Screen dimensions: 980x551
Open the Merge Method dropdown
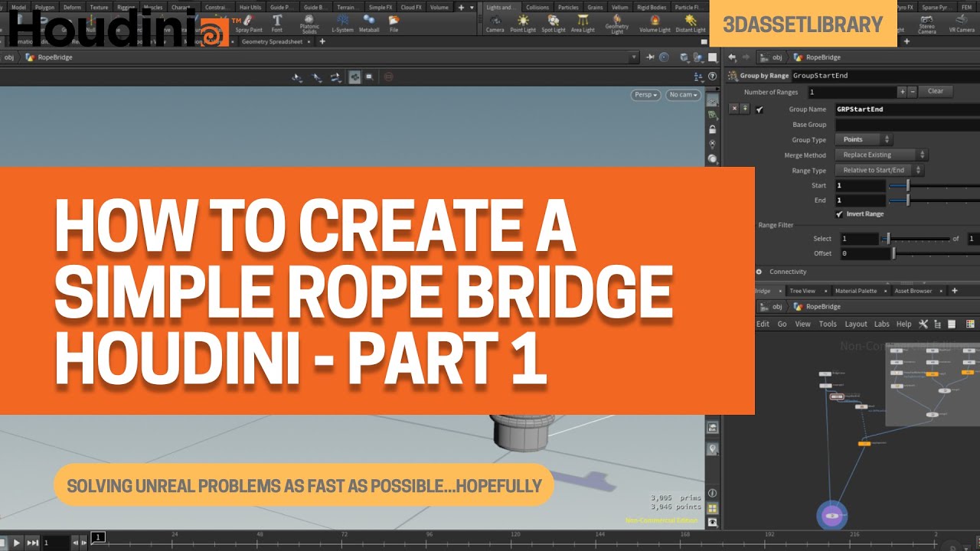click(x=882, y=155)
